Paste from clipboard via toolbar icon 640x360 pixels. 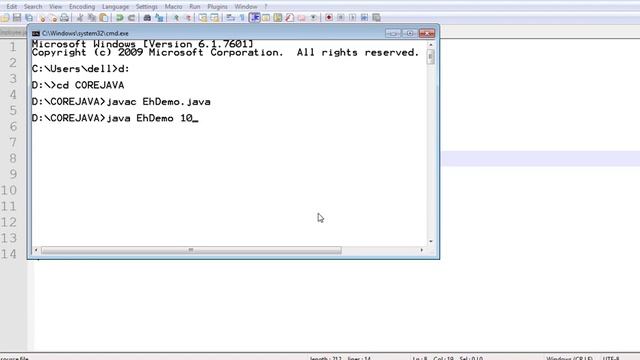104,18
